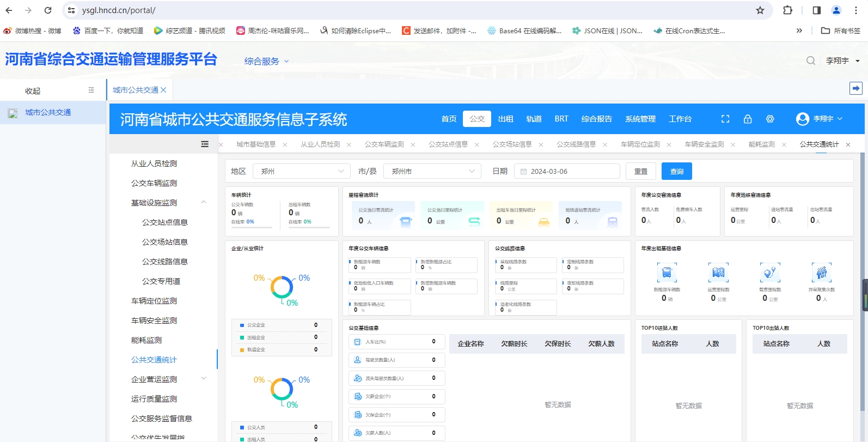Select the BRT navigation item

(561, 119)
